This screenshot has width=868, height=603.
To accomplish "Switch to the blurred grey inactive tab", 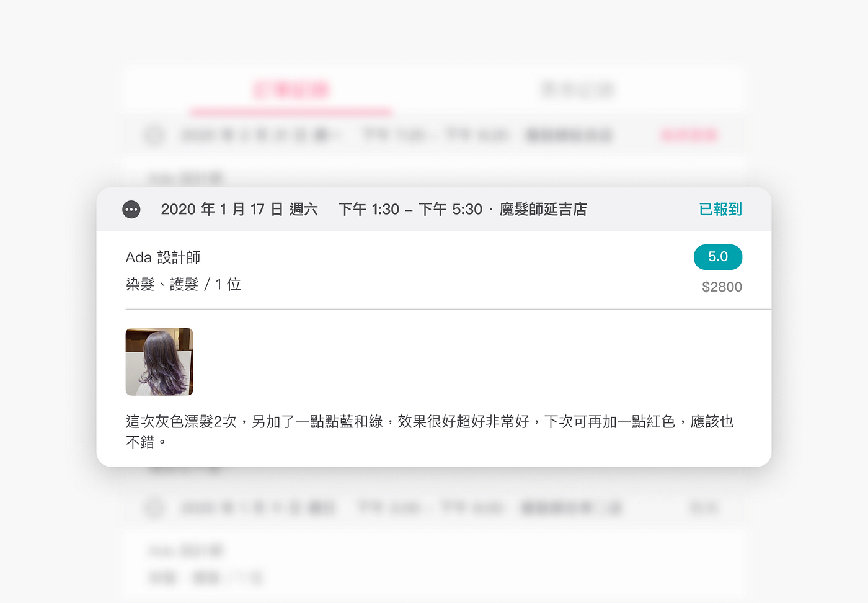I will [x=578, y=90].
